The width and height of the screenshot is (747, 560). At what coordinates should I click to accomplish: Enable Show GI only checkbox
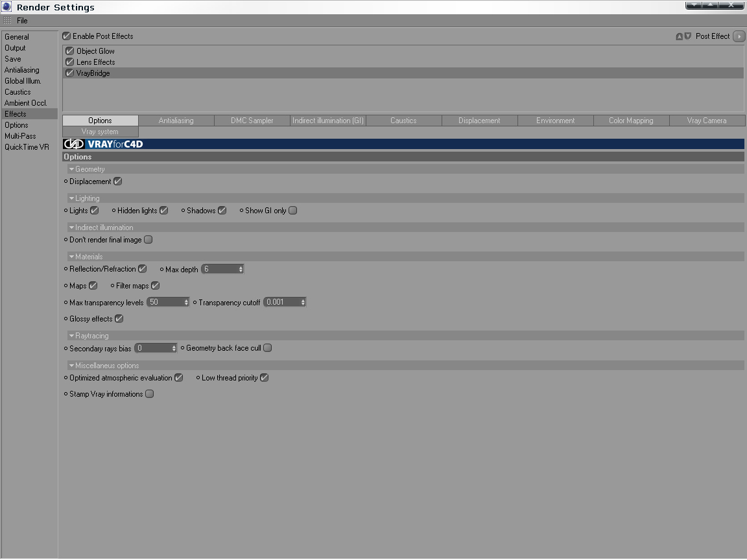click(293, 211)
